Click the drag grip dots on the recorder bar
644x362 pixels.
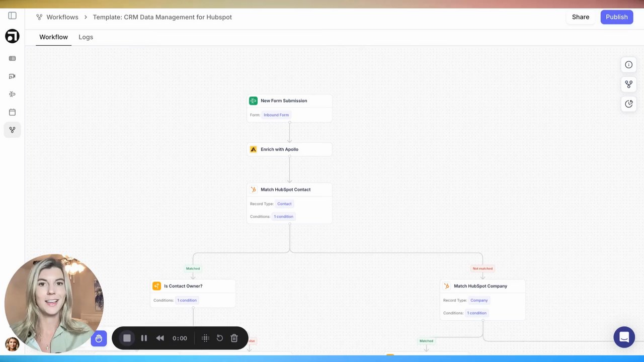(x=205, y=338)
